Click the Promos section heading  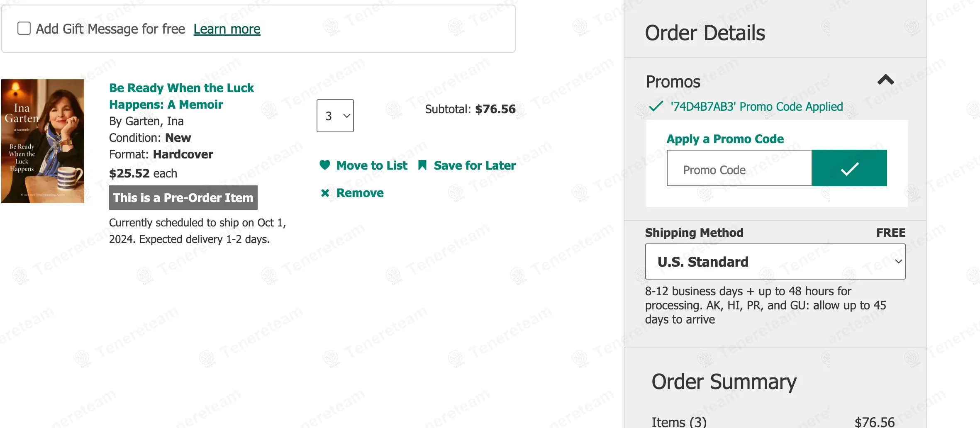pos(673,82)
